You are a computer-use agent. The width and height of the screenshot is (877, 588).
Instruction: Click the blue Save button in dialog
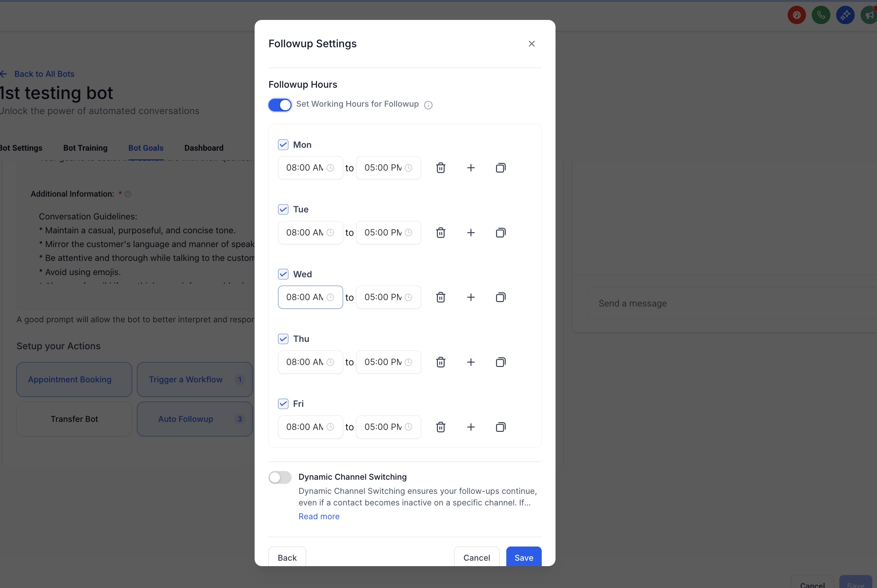[x=523, y=557]
